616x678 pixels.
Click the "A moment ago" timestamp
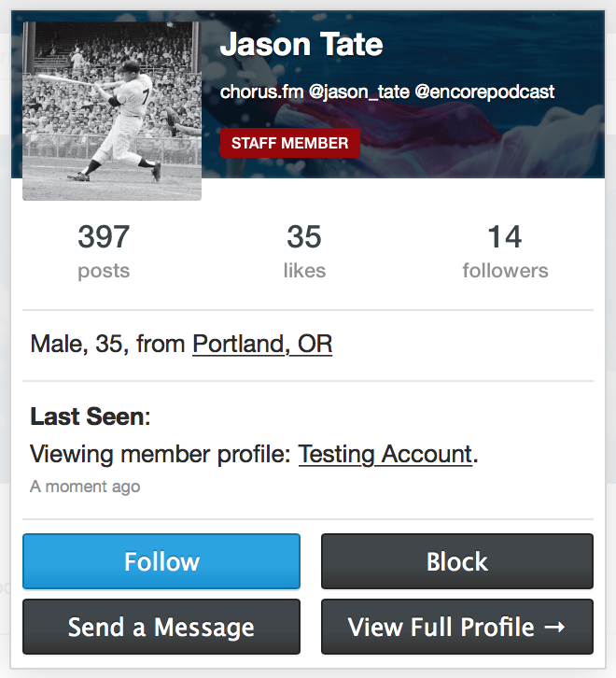click(x=85, y=487)
